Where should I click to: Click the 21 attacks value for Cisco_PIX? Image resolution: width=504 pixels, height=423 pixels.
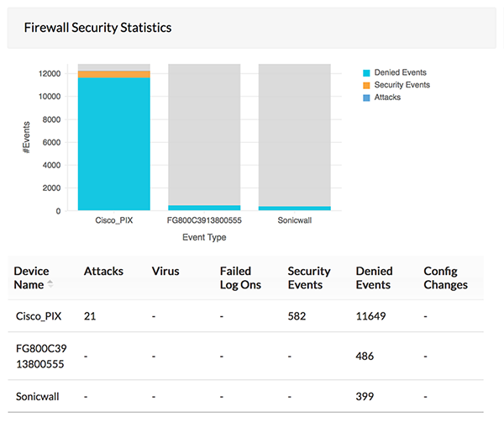point(91,316)
